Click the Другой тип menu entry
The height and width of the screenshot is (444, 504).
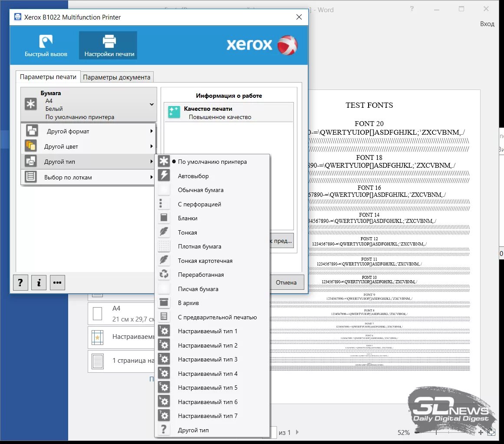click(x=89, y=162)
